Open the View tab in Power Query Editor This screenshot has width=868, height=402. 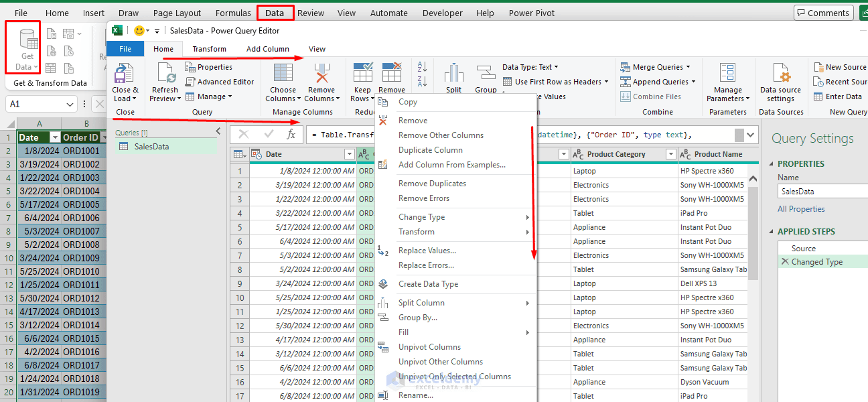coord(317,49)
